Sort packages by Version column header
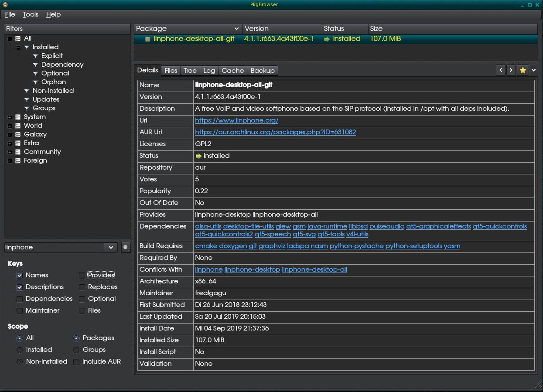Viewport: 543px width, 392px height. tap(282, 29)
